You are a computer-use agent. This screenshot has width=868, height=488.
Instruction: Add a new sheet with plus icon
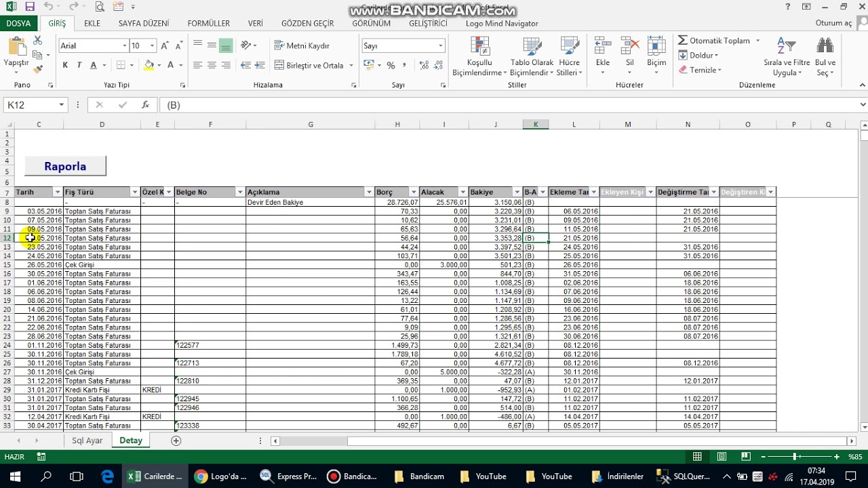[176, 441]
